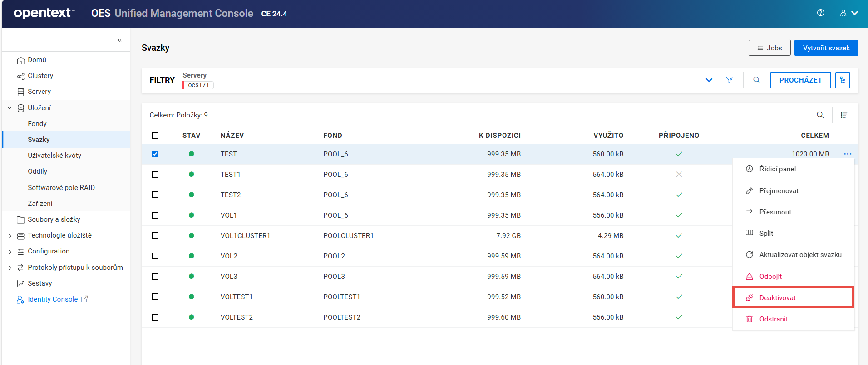Collapse the left sidebar with double-chevron icon
The width and height of the screenshot is (868, 365).
coord(119,40)
